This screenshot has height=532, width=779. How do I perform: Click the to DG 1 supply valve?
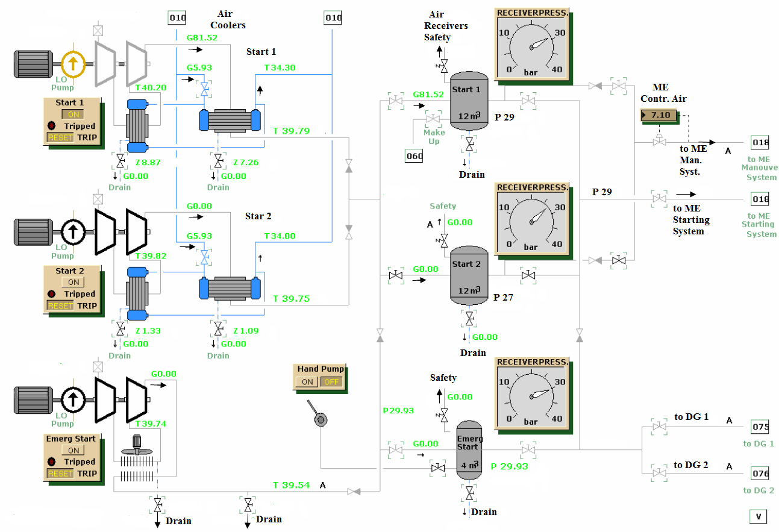(659, 427)
